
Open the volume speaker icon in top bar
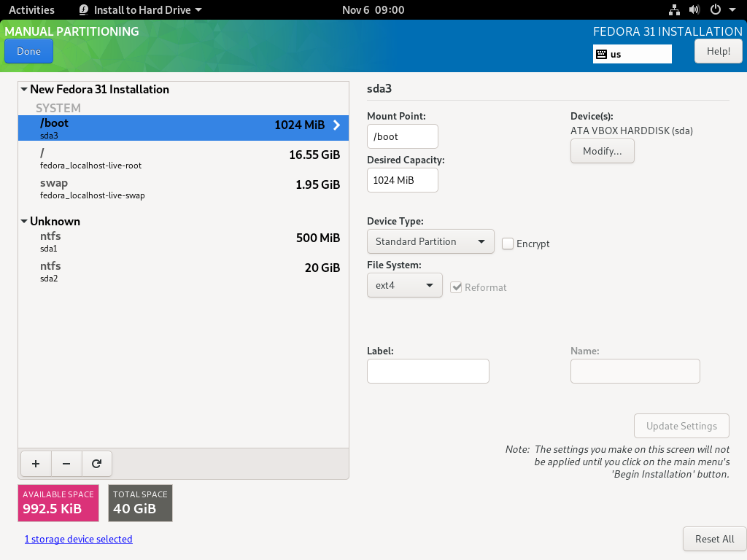(x=694, y=10)
